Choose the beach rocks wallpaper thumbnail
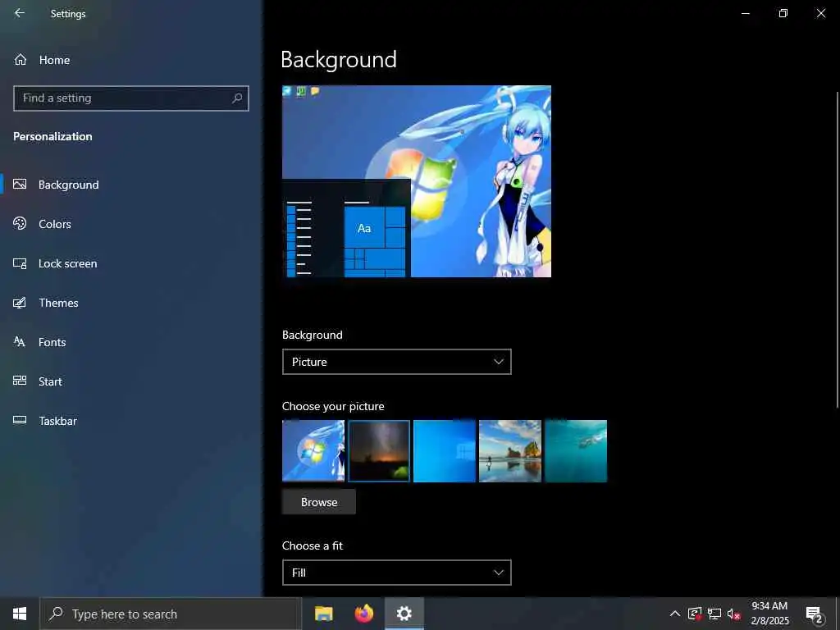 click(510, 451)
